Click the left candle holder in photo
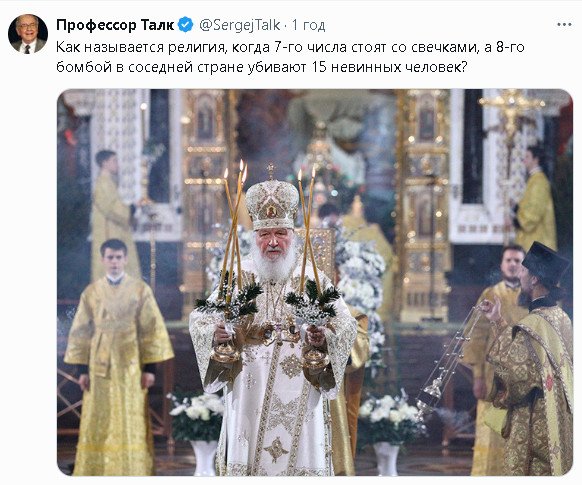The width and height of the screenshot is (582, 485). click(x=230, y=267)
